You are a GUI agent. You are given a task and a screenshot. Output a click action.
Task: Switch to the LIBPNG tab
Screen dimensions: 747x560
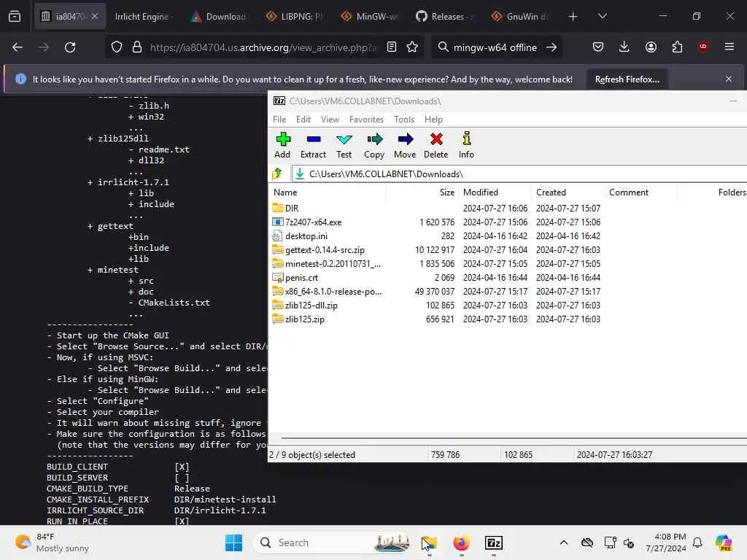coord(295,17)
